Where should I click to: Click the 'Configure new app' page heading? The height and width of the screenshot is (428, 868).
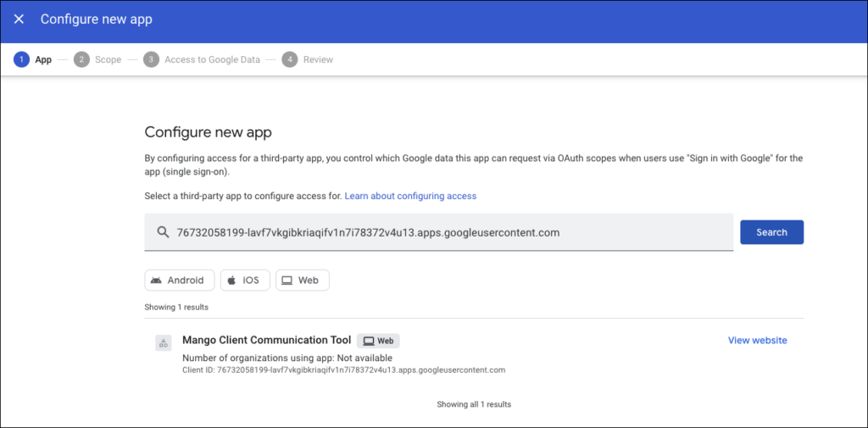(209, 132)
